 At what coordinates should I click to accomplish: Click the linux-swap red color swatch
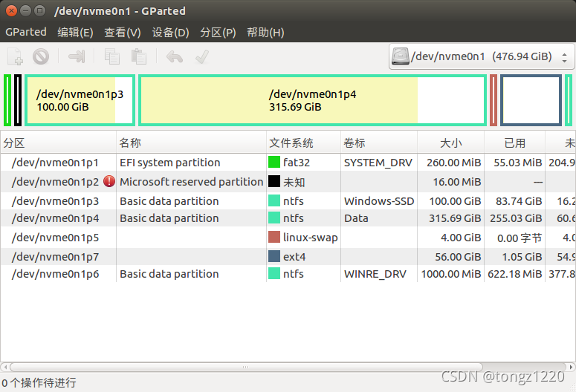(274, 237)
